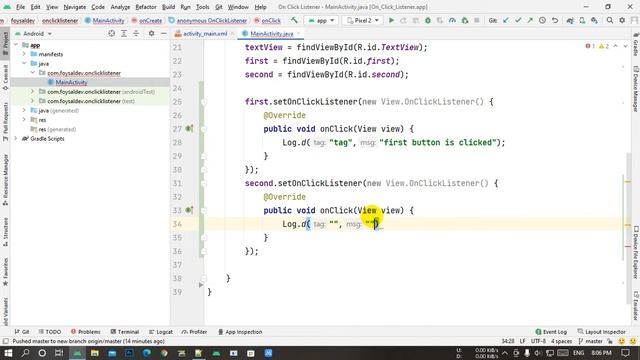Expand the manifests folder
Image resolution: width=640 pixels, height=360 pixels.
tap(24, 54)
